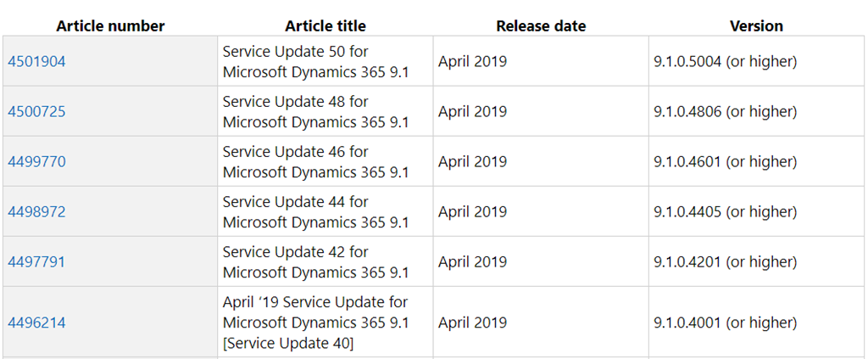This screenshot has width=868, height=359.
Task: Click version 9.1.0.4001 cell
Action: tap(756, 323)
